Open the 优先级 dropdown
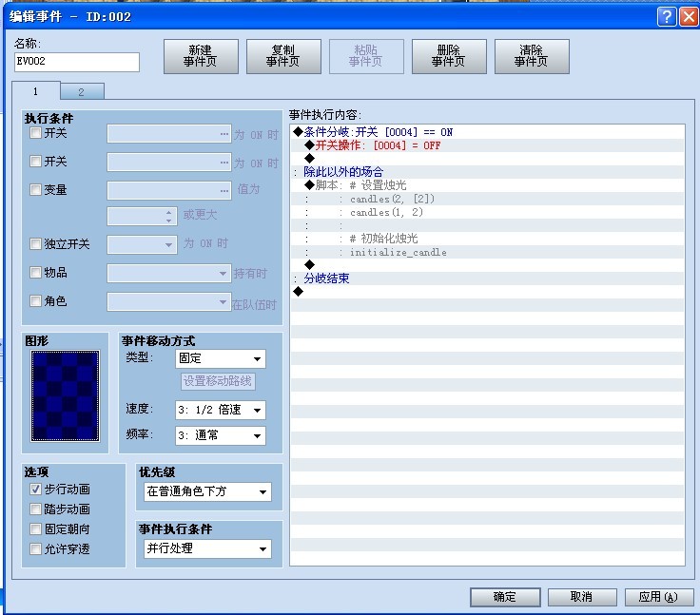 [x=207, y=491]
